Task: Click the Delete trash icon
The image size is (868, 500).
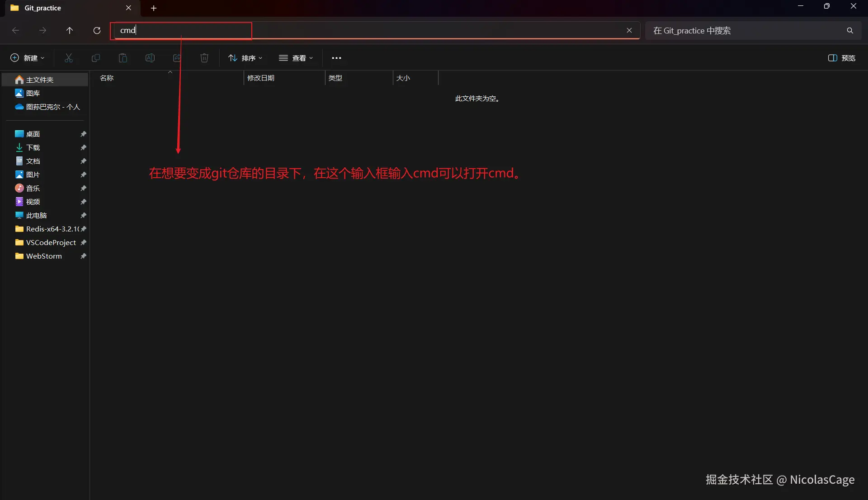Action: [x=204, y=58]
